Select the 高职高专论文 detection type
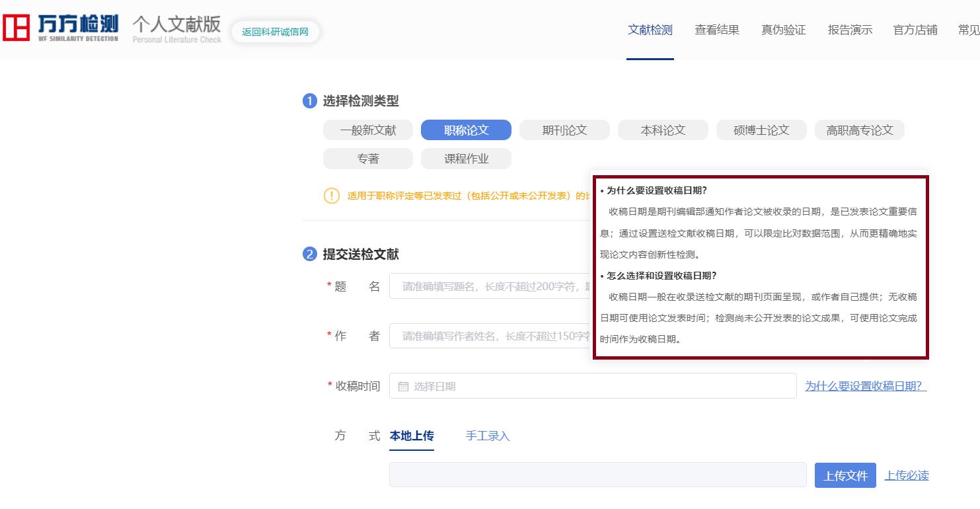Screen dimensions: 980x509 (859, 130)
